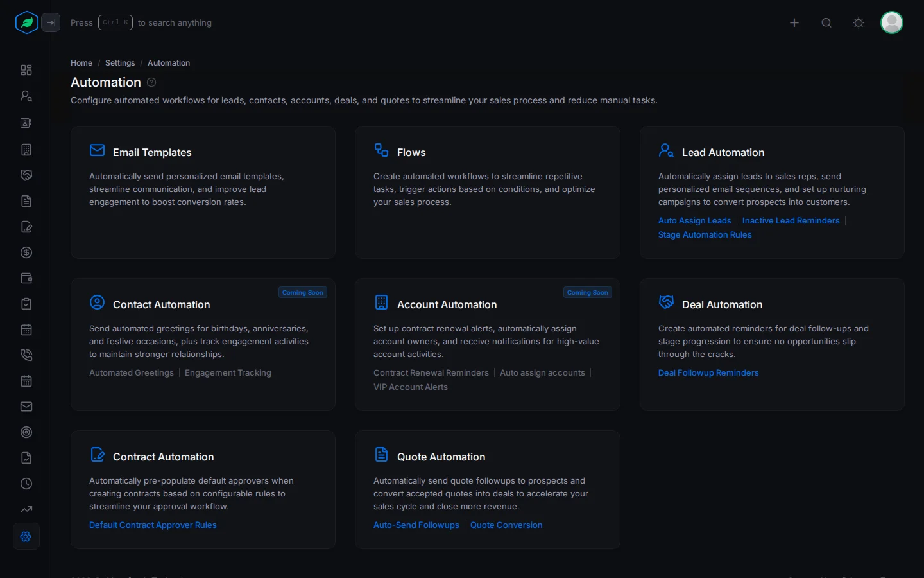Screen dimensions: 924x578
Task: Click the pen-document icon in Contract Automation card
Action: click(x=97, y=455)
